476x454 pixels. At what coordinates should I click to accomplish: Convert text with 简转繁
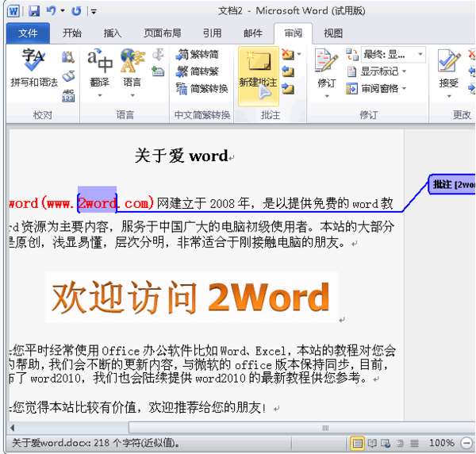click(198, 71)
